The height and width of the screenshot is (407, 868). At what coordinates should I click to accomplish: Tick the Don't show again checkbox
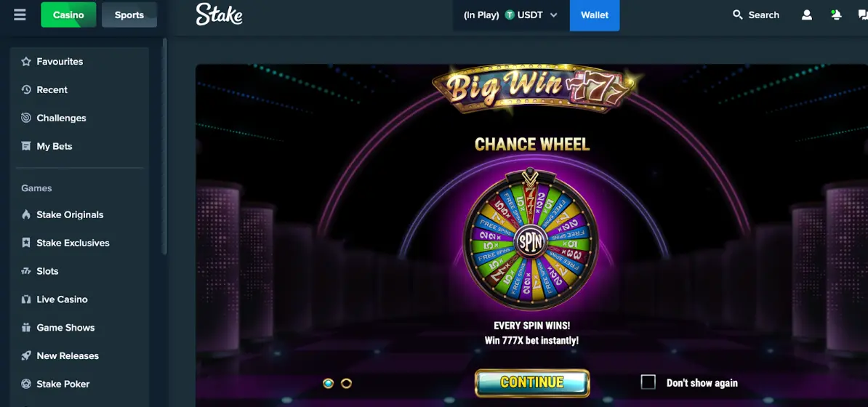(648, 382)
